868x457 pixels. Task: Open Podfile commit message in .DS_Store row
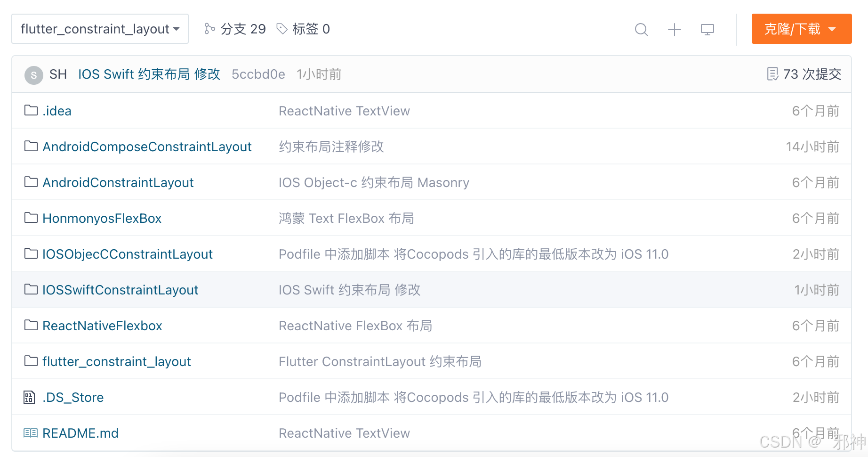474,397
